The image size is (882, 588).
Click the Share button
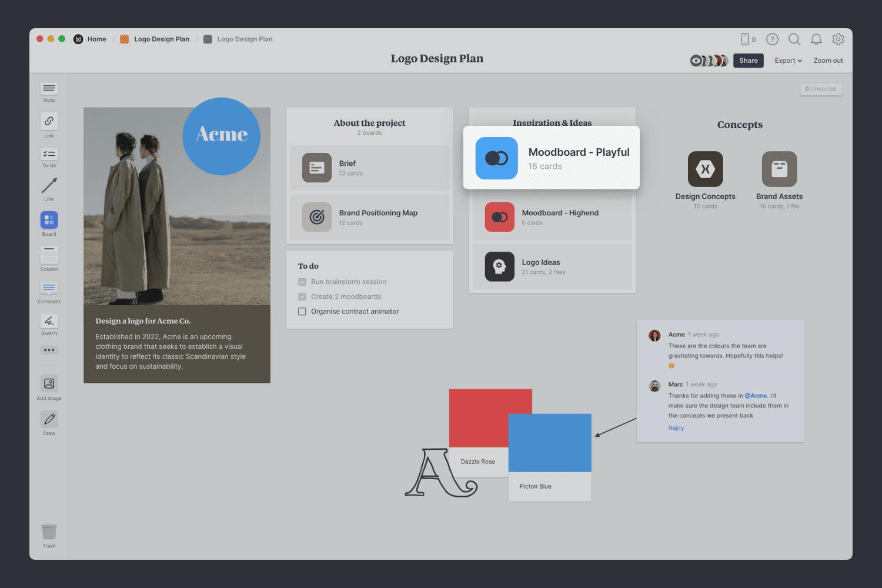(x=748, y=61)
